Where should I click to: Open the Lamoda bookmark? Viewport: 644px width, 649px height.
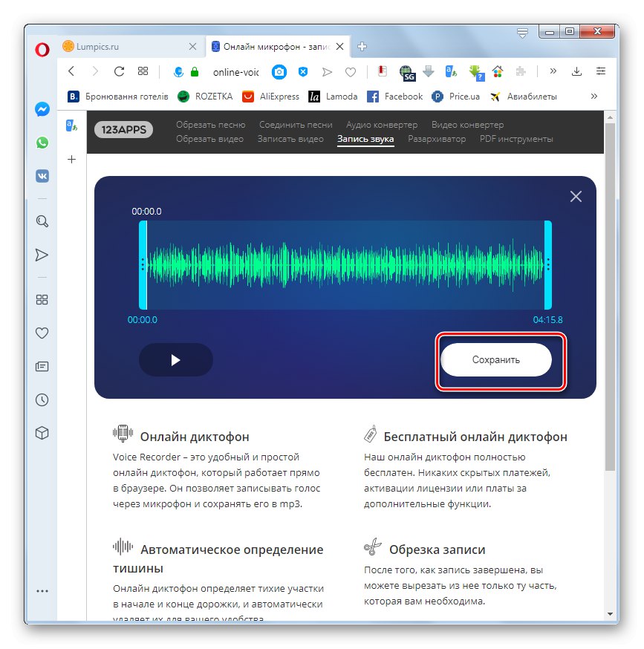[x=333, y=97]
